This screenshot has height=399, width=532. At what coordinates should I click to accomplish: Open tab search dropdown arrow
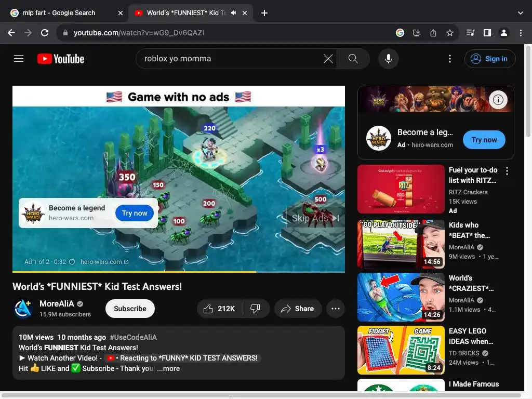521,13
